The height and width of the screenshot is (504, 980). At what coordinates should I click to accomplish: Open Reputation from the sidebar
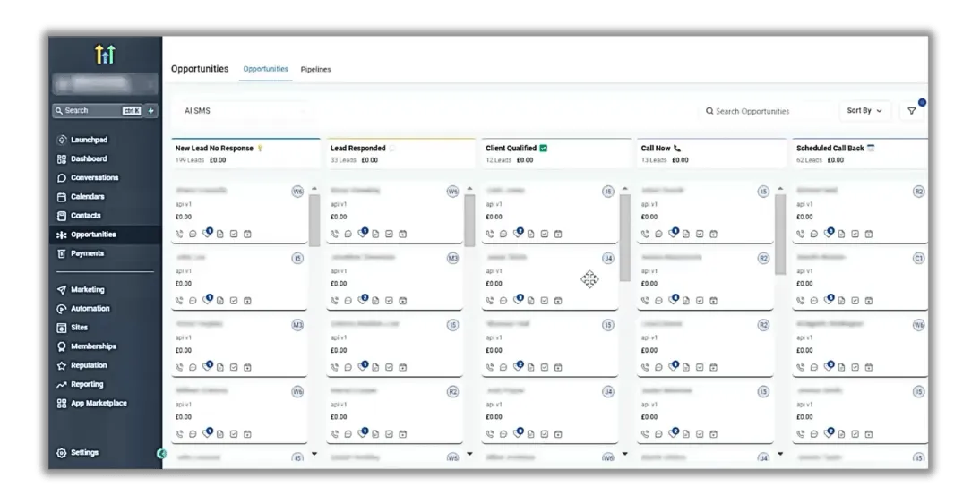(82, 365)
